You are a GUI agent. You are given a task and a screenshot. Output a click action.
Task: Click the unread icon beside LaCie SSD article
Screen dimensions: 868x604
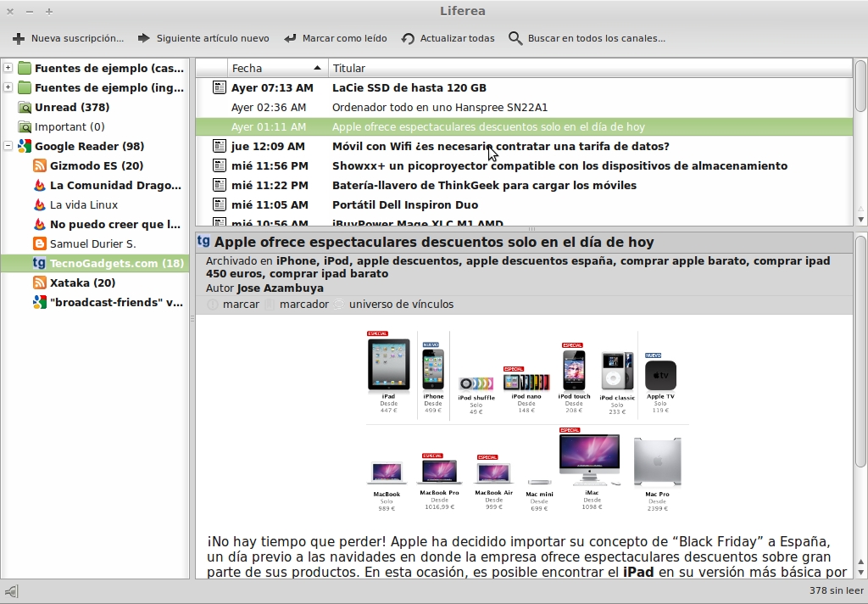(x=220, y=87)
